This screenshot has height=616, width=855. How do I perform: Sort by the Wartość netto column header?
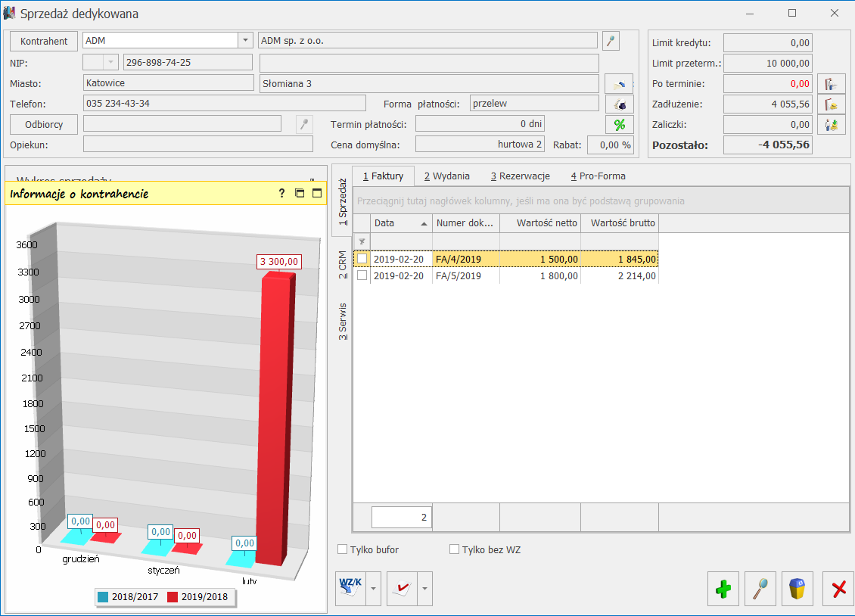pyautogui.click(x=540, y=223)
